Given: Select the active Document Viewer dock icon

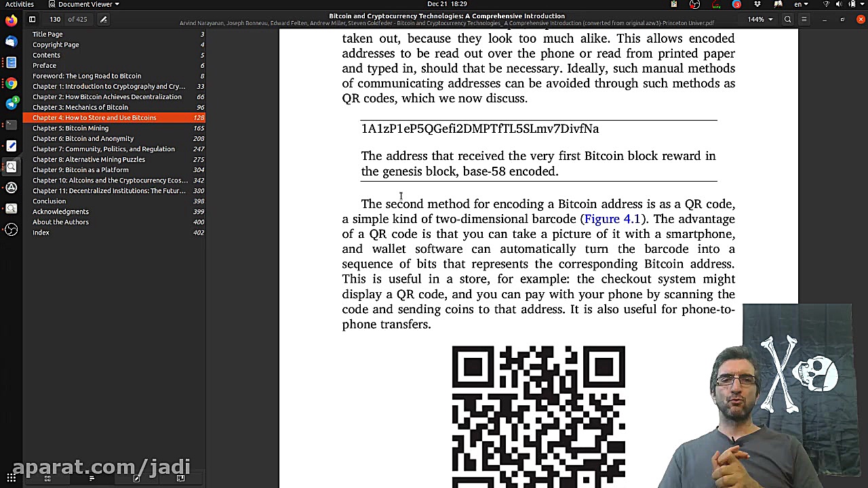Looking at the screenshot, I should tap(11, 167).
